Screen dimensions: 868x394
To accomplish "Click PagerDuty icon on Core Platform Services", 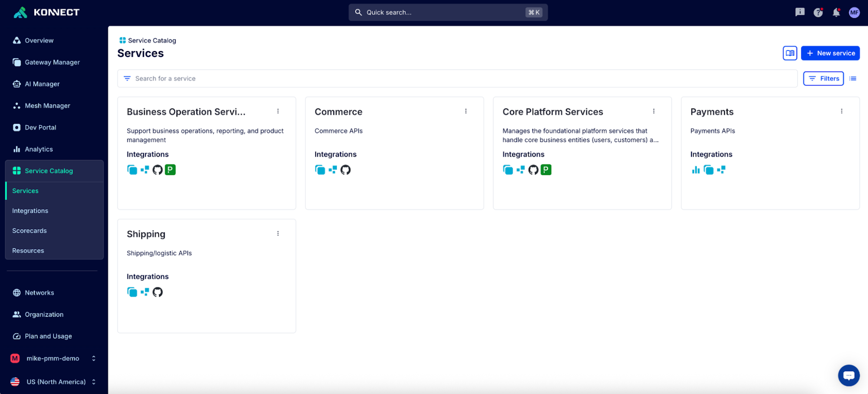I will 546,170.
